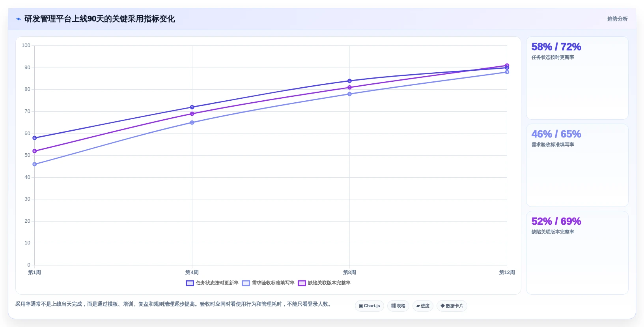Viewport: 644px width, 327px height.
Task: Click the 需求验收标准填写率 card caption
Action: pos(553,145)
